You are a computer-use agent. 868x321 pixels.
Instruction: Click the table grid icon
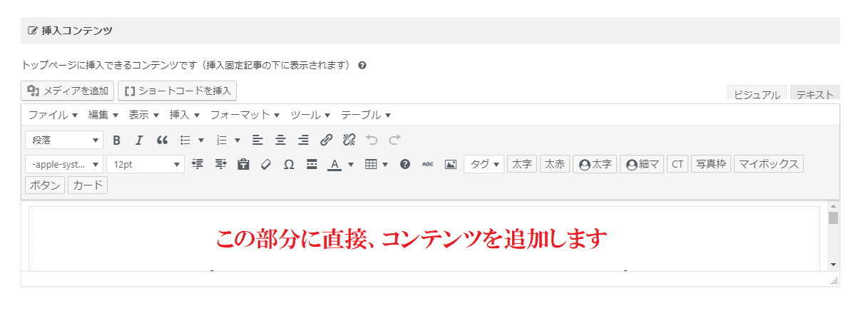(x=370, y=164)
